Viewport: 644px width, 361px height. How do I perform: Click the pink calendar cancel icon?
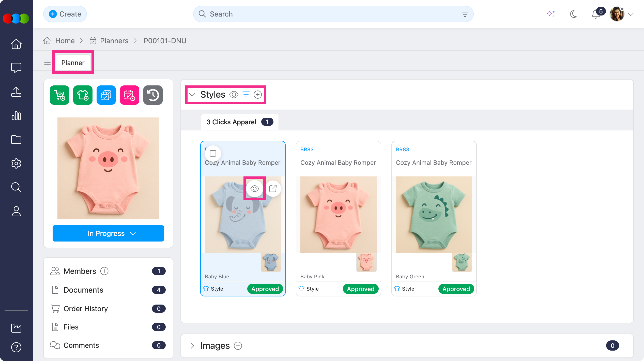click(x=130, y=95)
